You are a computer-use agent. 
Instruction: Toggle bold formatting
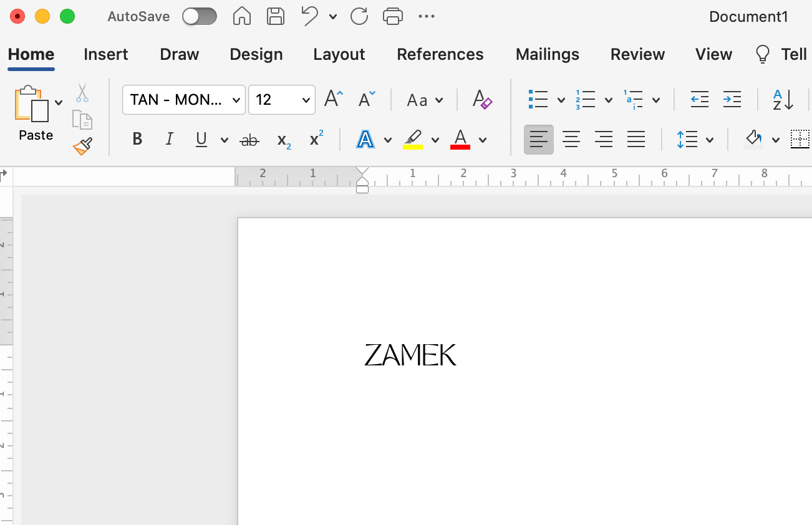pos(137,139)
